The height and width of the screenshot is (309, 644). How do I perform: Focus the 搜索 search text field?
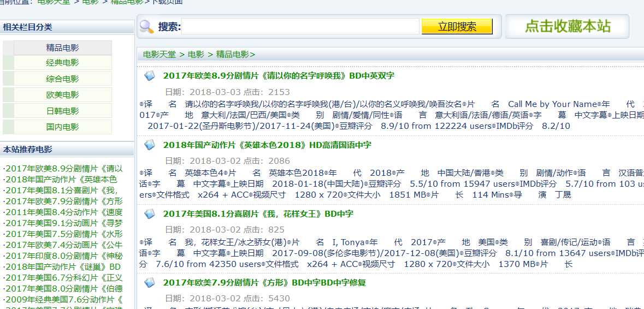300,27
